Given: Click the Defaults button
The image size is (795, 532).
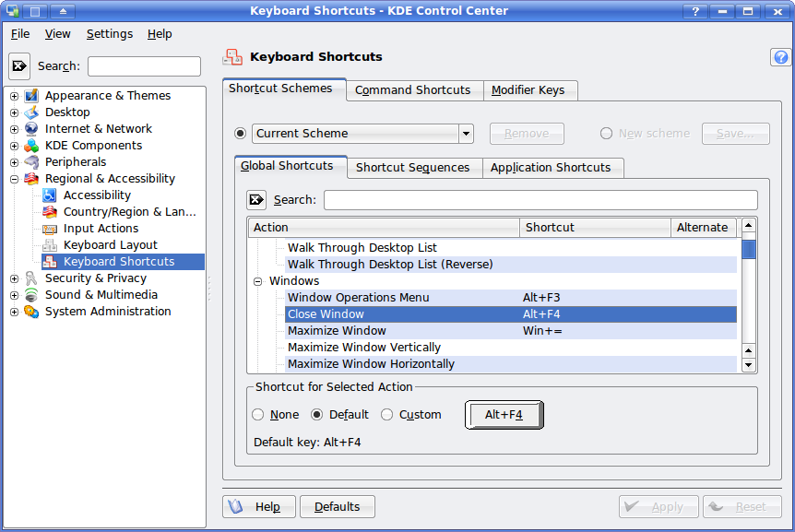Looking at the screenshot, I should (x=338, y=507).
